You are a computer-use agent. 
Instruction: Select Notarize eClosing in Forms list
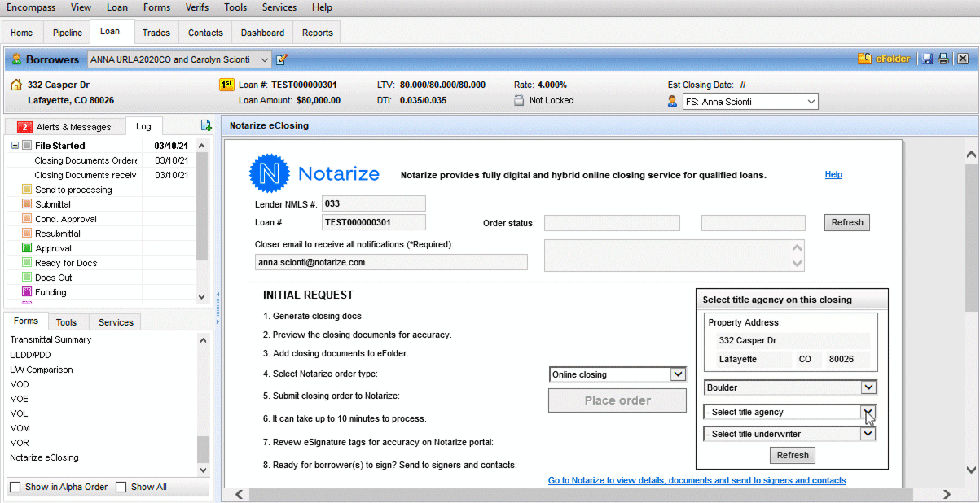click(44, 457)
